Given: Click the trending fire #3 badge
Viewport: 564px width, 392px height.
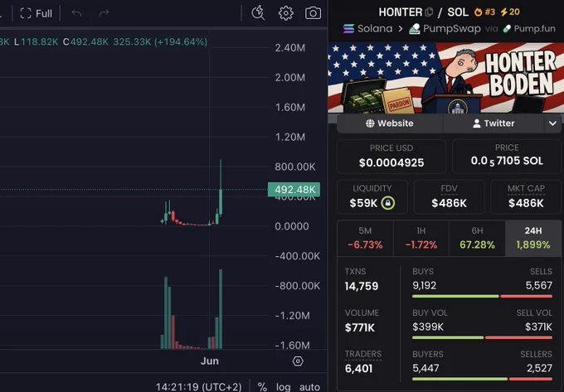Looking at the screenshot, I should [x=484, y=12].
